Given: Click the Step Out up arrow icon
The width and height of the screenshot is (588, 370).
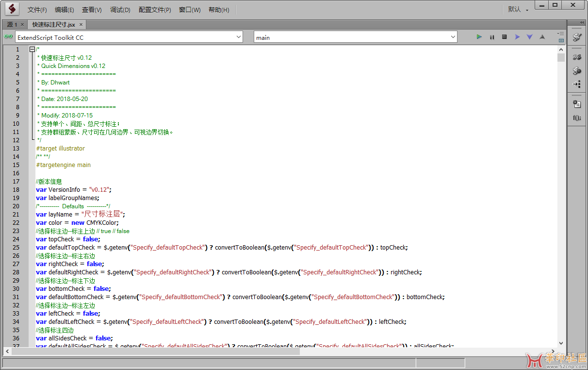Looking at the screenshot, I should tap(542, 37).
